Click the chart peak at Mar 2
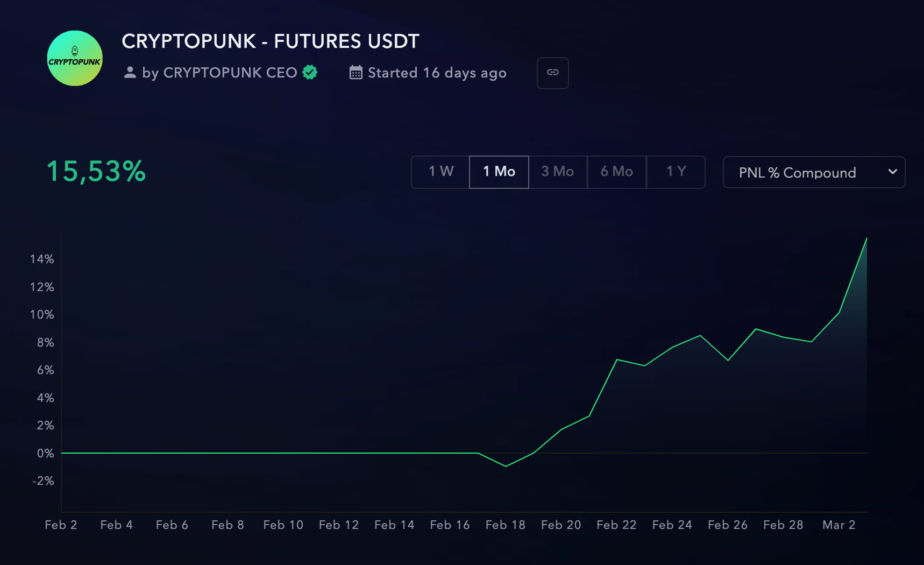924x565 pixels. click(x=866, y=238)
